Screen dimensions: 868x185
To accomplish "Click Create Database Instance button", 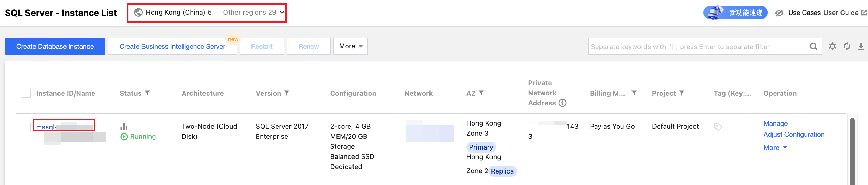I will coord(55,46).
